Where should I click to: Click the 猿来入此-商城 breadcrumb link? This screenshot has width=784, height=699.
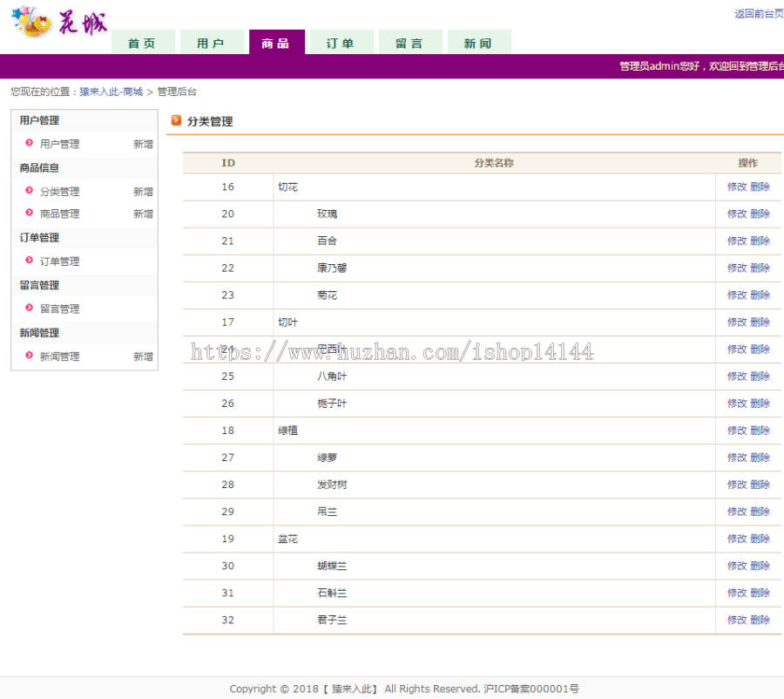112,91
